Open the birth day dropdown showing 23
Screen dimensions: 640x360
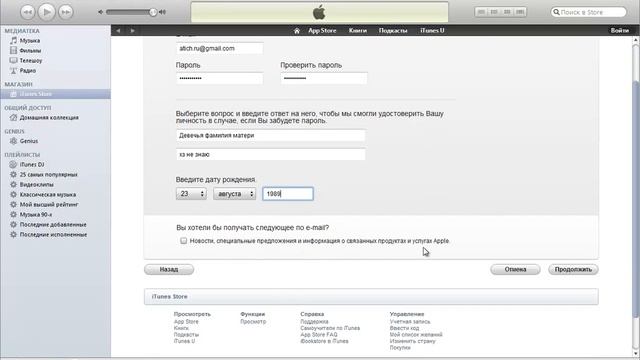coord(191,194)
